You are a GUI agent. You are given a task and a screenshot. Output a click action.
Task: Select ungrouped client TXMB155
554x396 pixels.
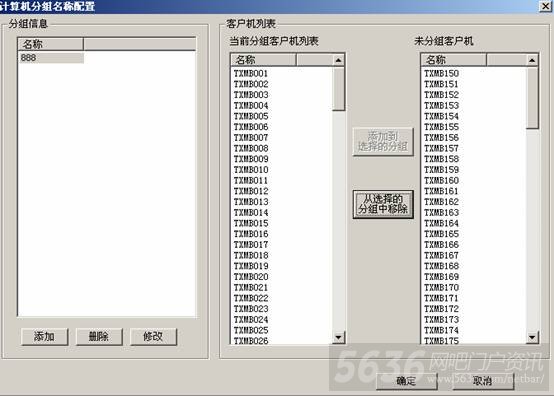point(441,127)
